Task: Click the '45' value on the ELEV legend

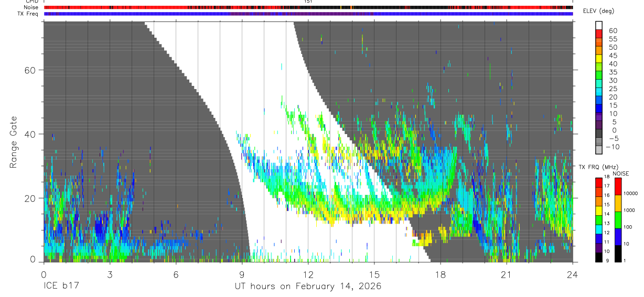Action: pos(613,56)
